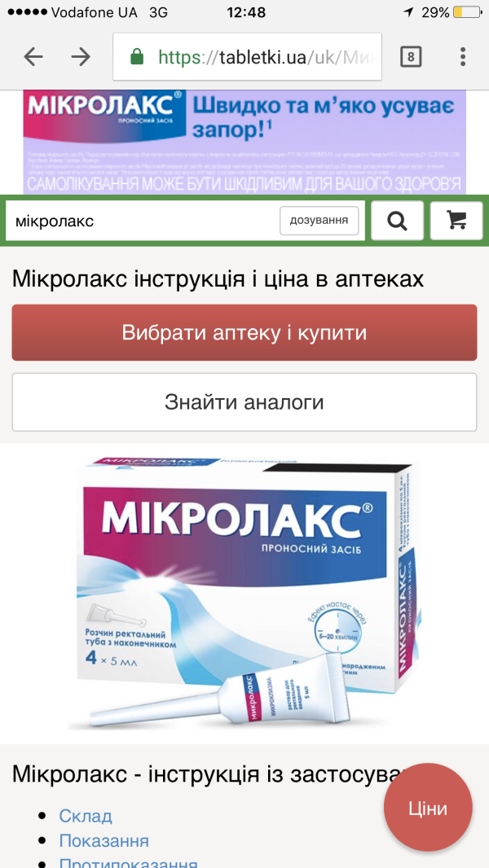This screenshot has width=489, height=868.
Task: Tap the browser back arrow
Action: (x=33, y=57)
